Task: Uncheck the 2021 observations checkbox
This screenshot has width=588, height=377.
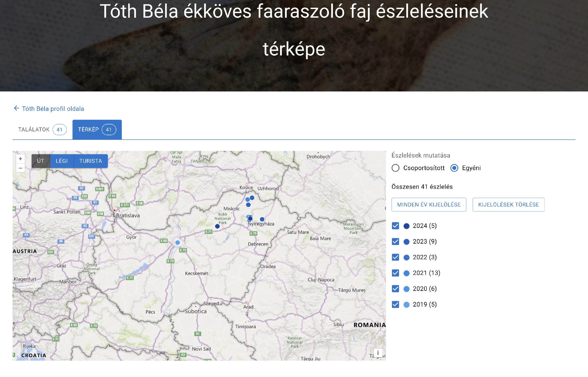Action: tap(395, 273)
